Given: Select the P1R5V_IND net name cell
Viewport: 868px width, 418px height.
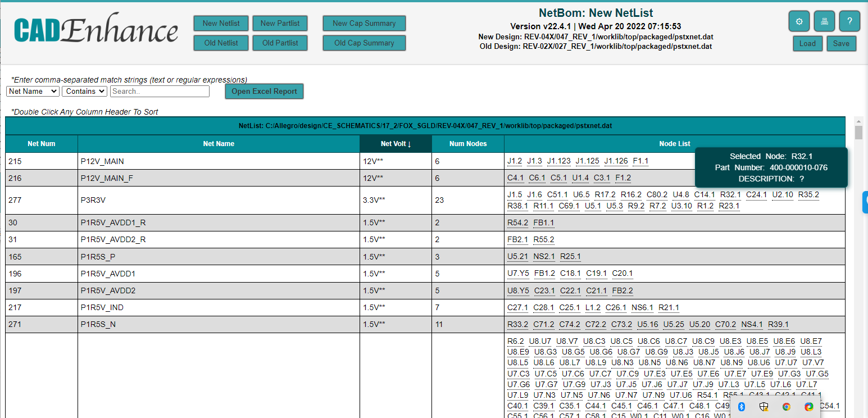Looking at the screenshot, I should (219, 307).
